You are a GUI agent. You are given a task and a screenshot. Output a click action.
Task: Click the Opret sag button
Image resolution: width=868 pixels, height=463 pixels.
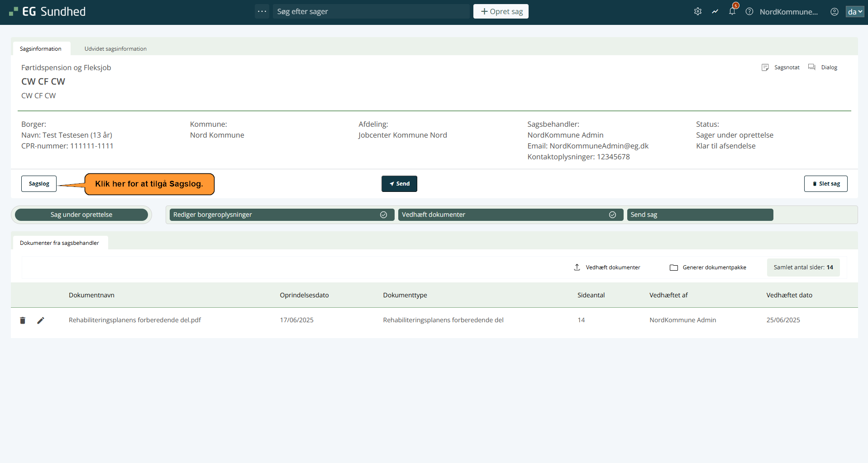point(501,11)
